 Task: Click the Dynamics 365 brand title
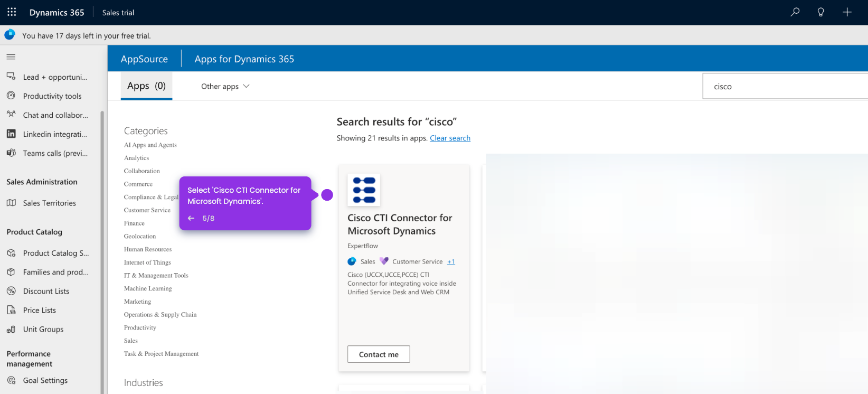click(56, 12)
